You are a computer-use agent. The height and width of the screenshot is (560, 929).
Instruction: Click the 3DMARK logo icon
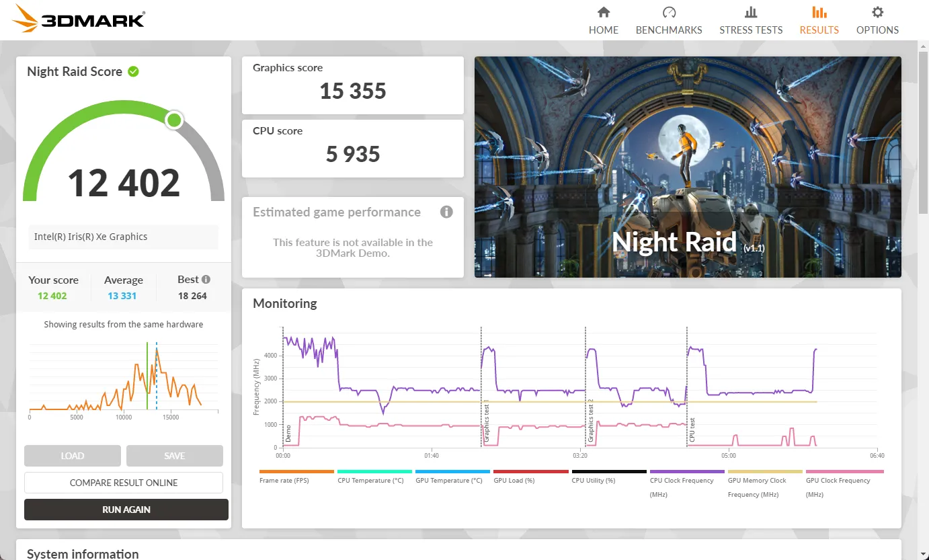coord(23,19)
